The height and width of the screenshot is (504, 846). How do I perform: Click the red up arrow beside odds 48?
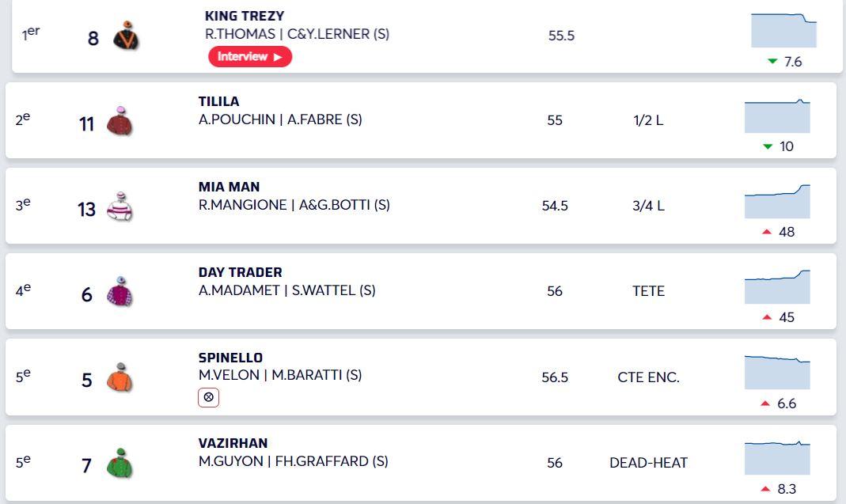tap(766, 232)
